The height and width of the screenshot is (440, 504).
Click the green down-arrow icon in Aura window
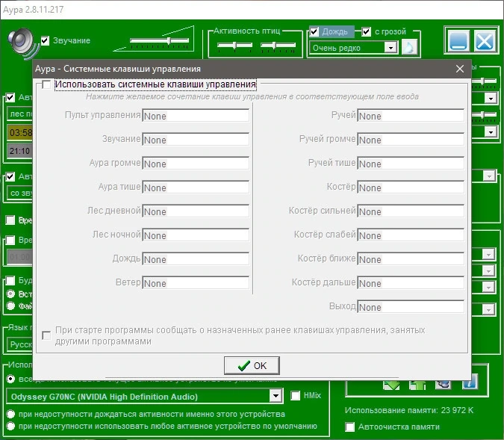tap(391, 385)
